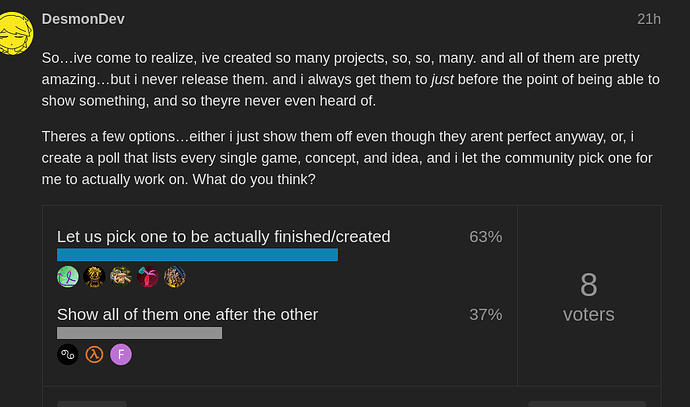Open the pink palm tree voter avatar
The image size is (690, 407).
coord(148,277)
